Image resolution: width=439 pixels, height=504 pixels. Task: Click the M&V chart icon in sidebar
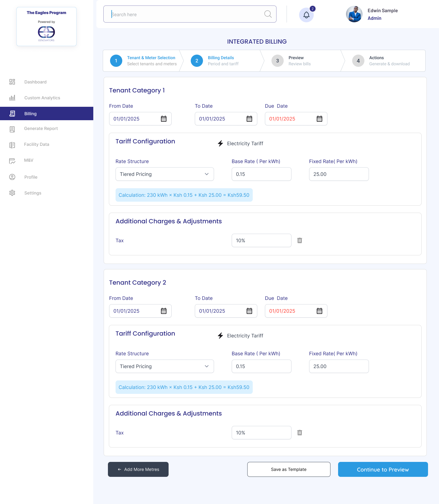tap(12, 161)
